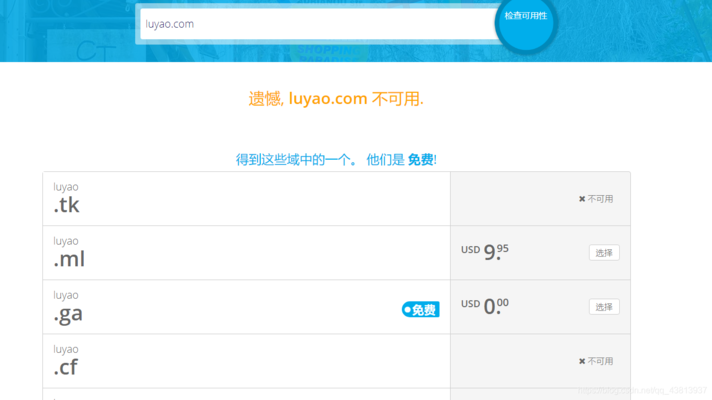
Task: Select the luyao.ml domain with 选择
Action: coord(604,253)
